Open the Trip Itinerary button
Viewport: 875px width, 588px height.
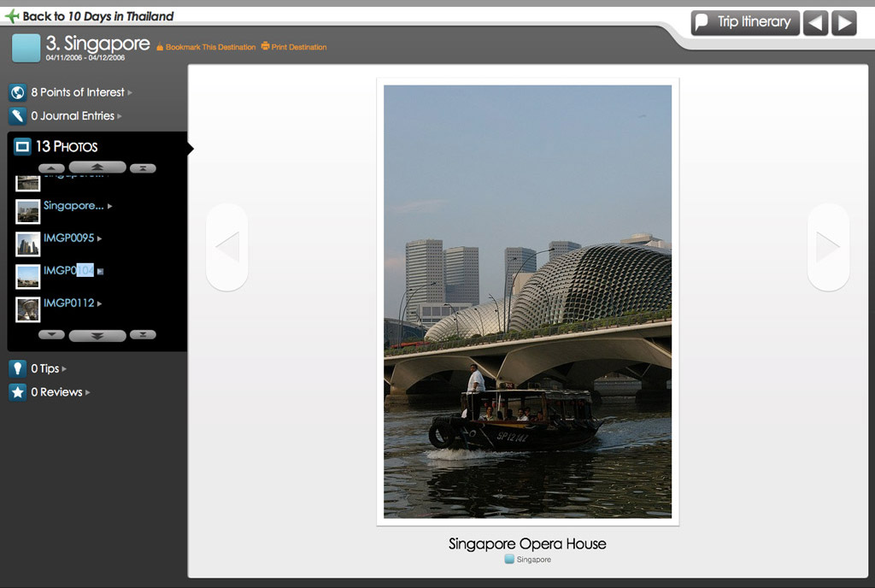tap(745, 23)
